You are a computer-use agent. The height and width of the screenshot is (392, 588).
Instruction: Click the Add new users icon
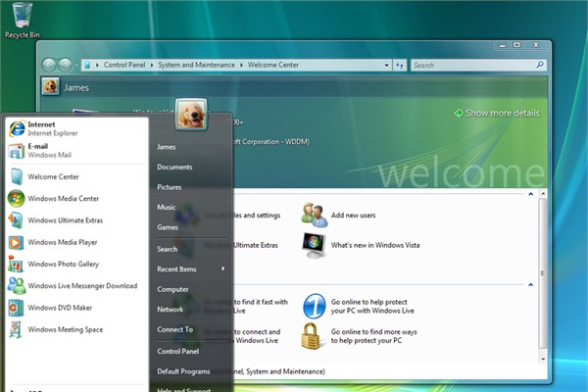point(315,215)
